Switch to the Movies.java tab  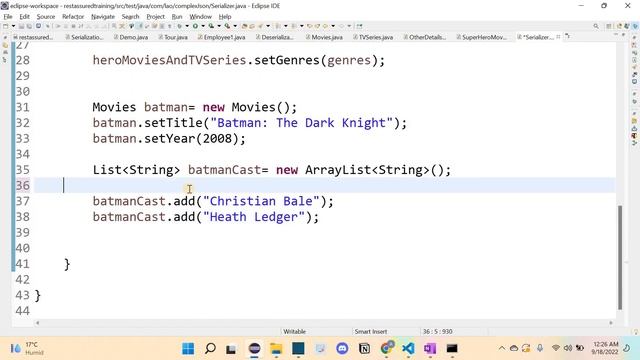click(324, 37)
